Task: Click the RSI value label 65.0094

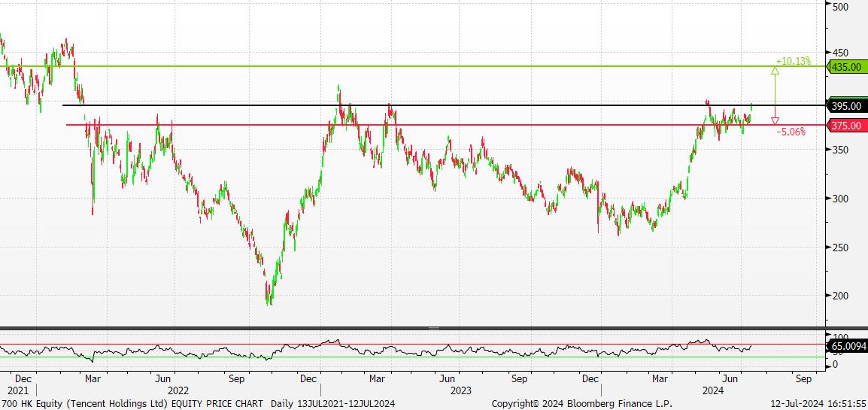Action: click(x=847, y=347)
